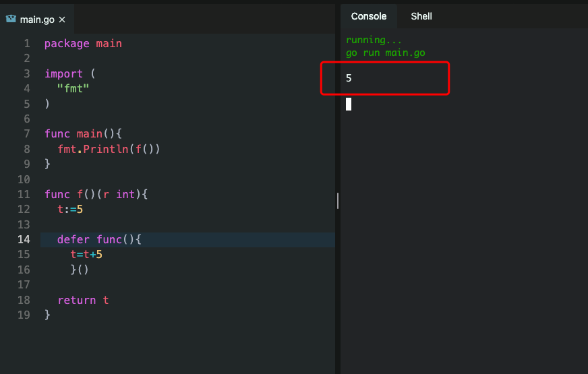The height and width of the screenshot is (374, 588).
Task: Click the console input cursor block
Action: coord(349,104)
